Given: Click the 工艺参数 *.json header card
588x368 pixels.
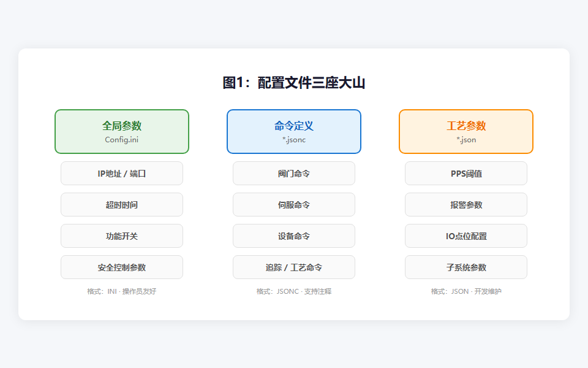Looking at the screenshot, I should click(466, 131).
